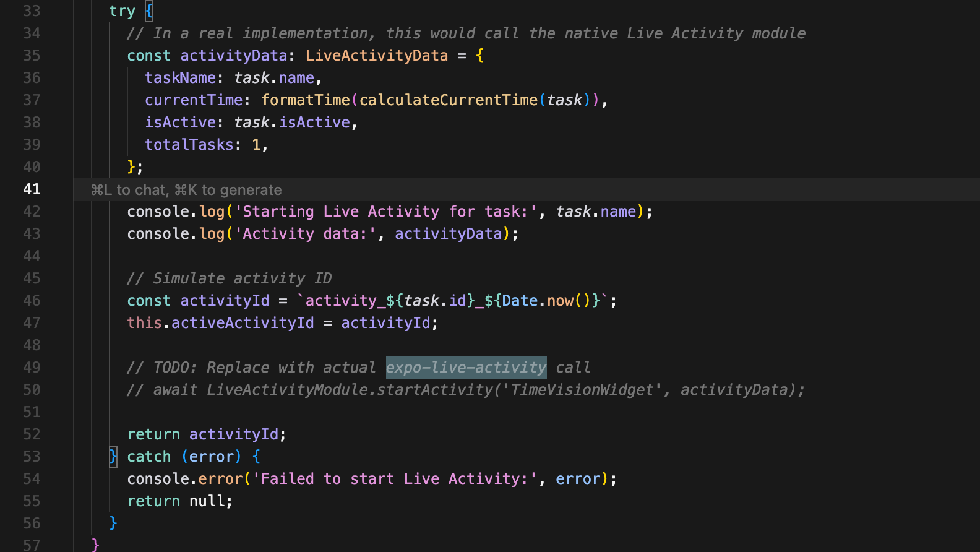Click the try keyword on line 33
The height and width of the screenshot is (552, 980).
tap(122, 11)
